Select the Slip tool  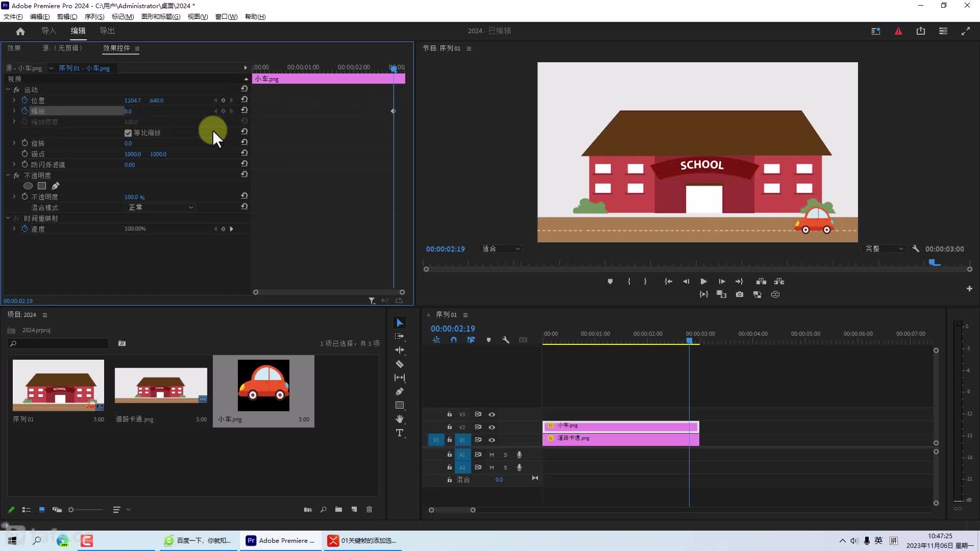(x=400, y=378)
